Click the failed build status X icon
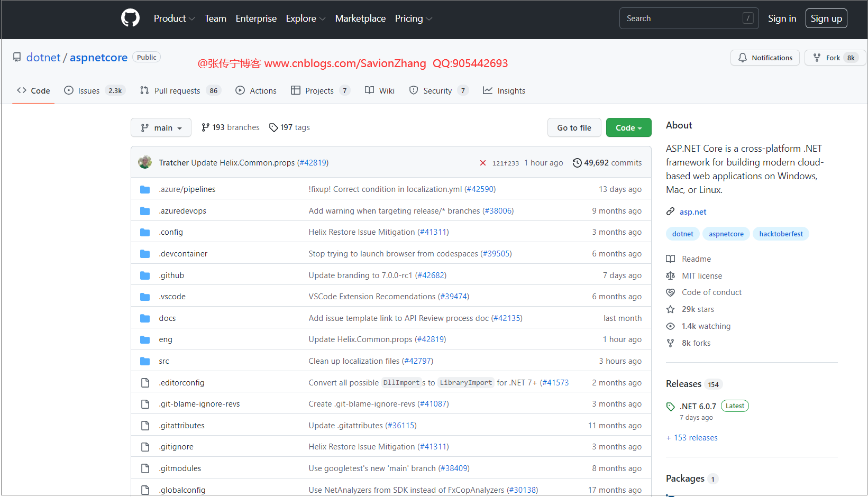The width and height of the screenshot is (868, 497). [x=482, y=163]
